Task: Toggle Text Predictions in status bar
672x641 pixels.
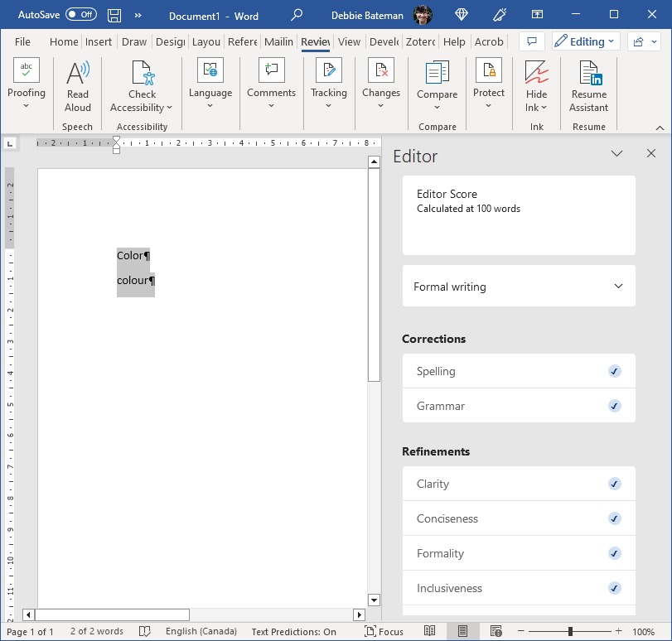Action: (293, 631)
